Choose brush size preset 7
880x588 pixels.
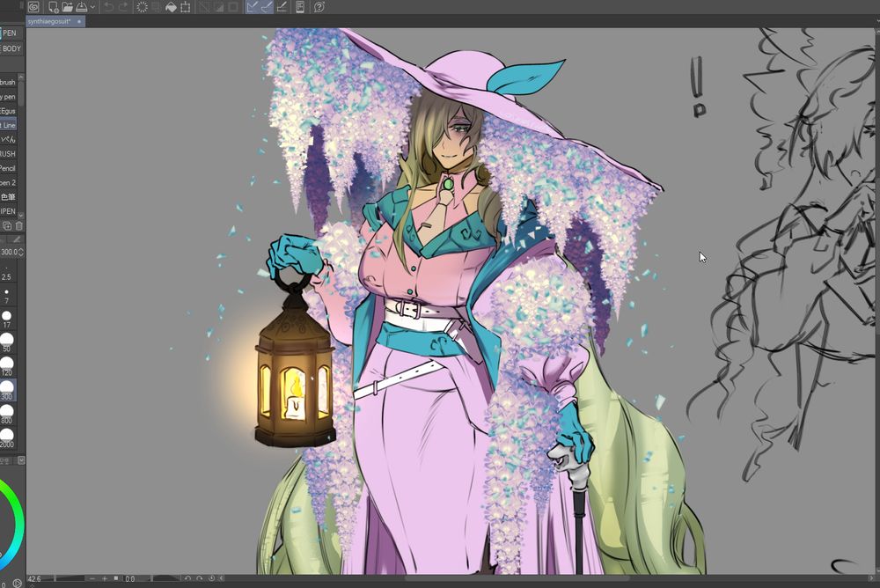click(7, 296)
